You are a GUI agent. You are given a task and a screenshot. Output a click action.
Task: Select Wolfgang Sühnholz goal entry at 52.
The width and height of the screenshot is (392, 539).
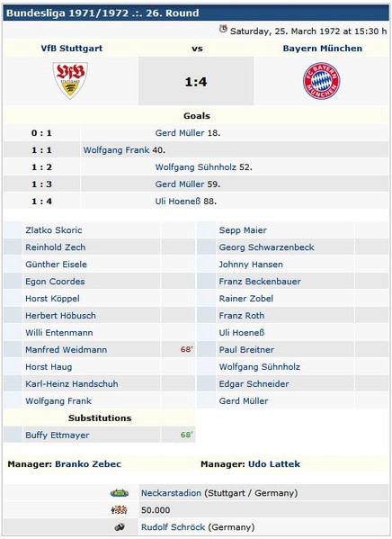[x=195, y=167]
